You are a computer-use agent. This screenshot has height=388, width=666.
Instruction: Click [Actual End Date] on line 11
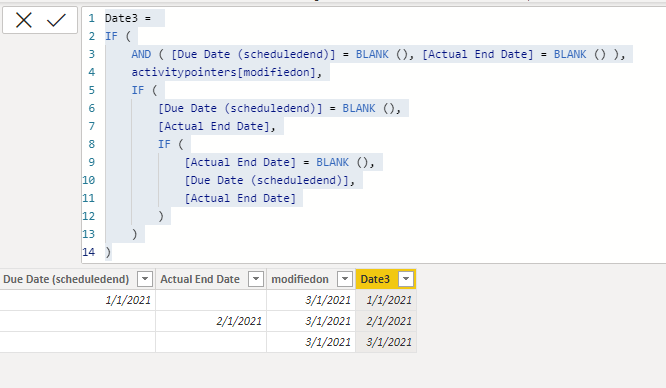(x=240, y=198)
